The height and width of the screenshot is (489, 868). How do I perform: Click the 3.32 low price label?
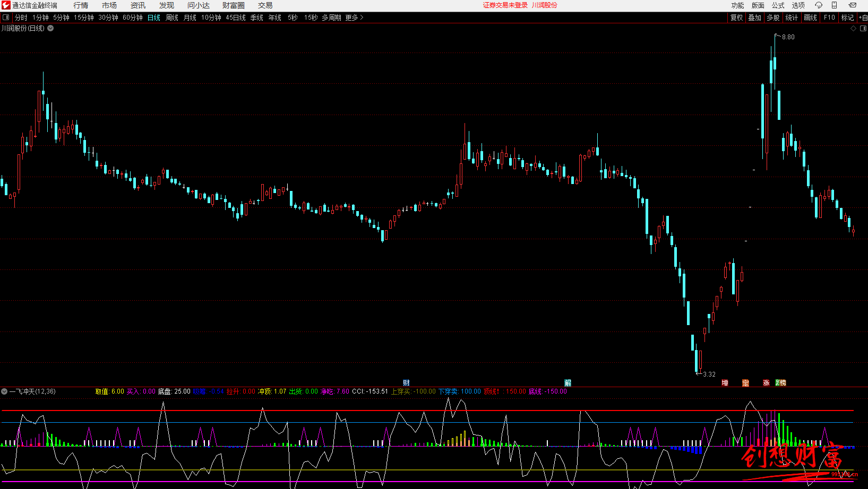(x=709, y=374)
